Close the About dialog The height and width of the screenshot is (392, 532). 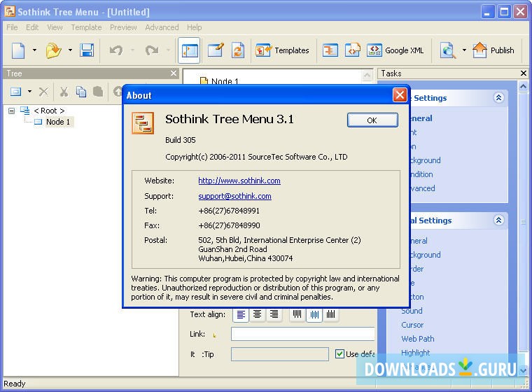[400, 94]
